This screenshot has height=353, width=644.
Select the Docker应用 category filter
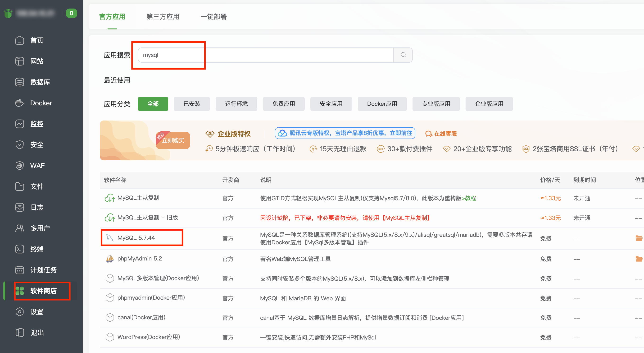point(382,104)
